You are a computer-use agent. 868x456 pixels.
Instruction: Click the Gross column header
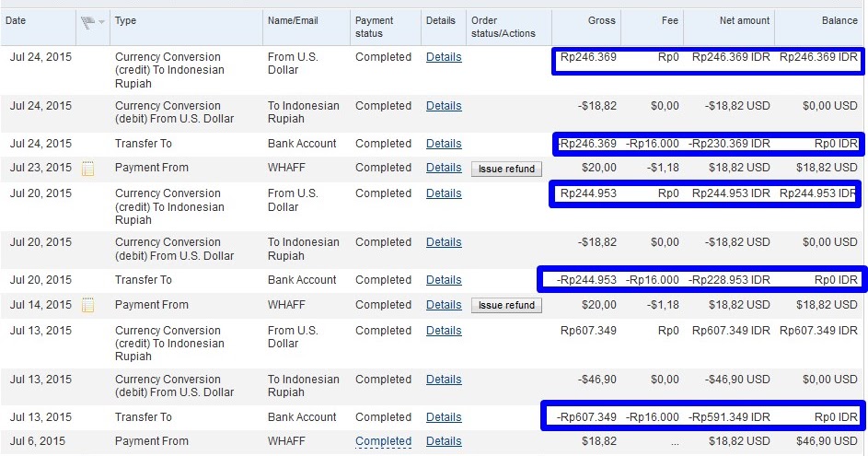tap(602, 20)
